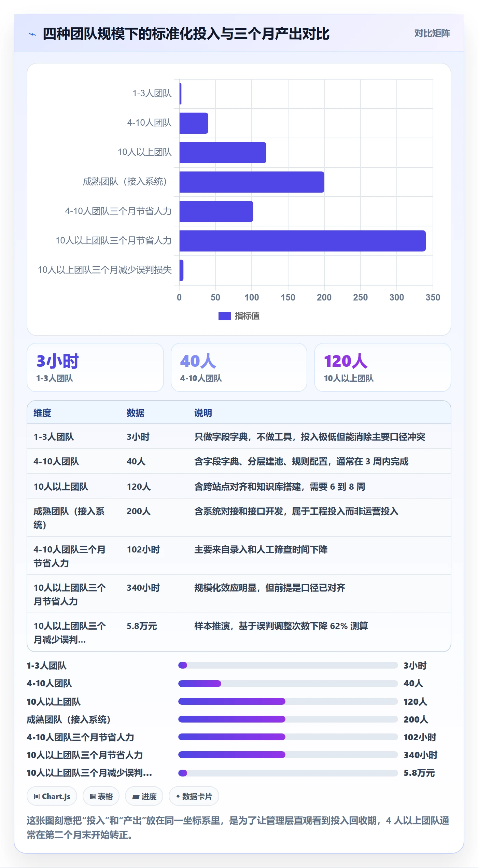Click the 维度 column header
Screen dimensions: 478x868
tap(42, 413)
